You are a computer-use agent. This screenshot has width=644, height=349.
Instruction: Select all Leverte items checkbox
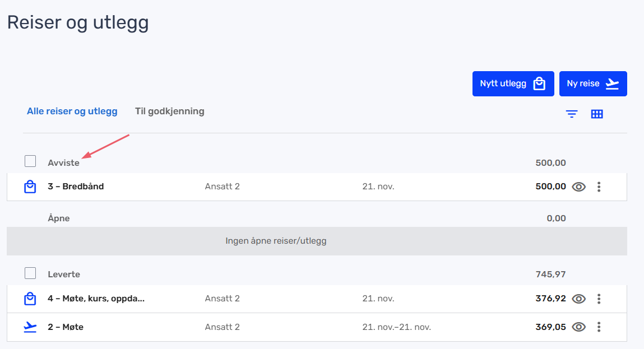(30, 273)
